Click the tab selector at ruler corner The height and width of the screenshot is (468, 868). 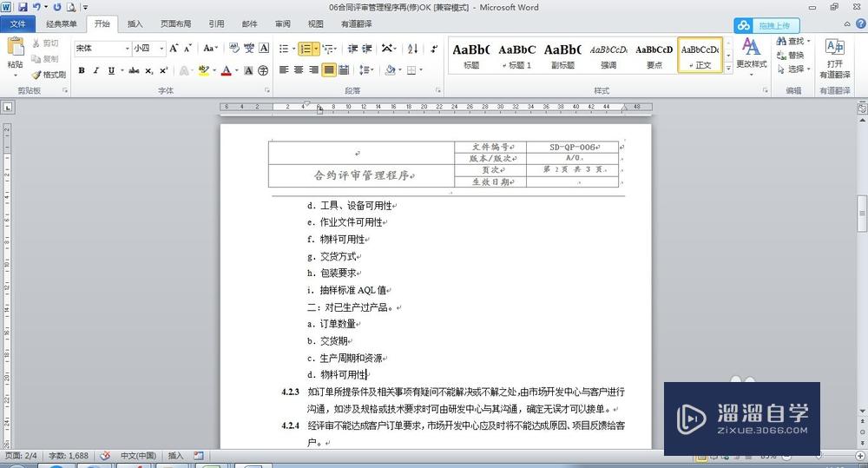[8, 108]
